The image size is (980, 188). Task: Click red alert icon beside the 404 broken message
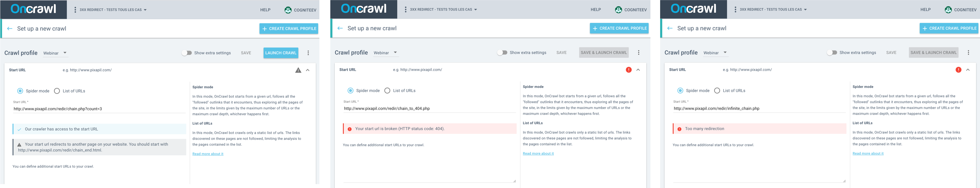pyautogui.click(x=350, y=129)
